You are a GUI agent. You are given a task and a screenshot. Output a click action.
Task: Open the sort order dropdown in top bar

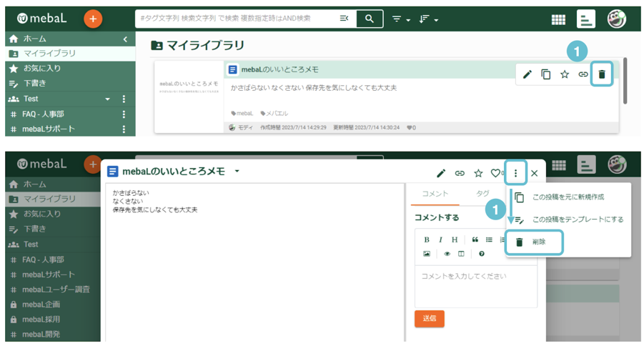pos(428,19)
